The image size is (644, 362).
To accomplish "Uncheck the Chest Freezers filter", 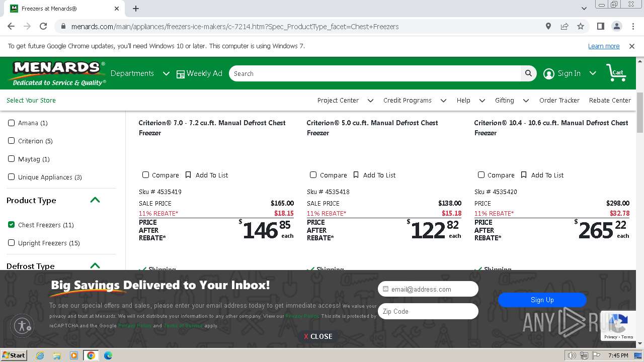I will (x=11, y=225).
